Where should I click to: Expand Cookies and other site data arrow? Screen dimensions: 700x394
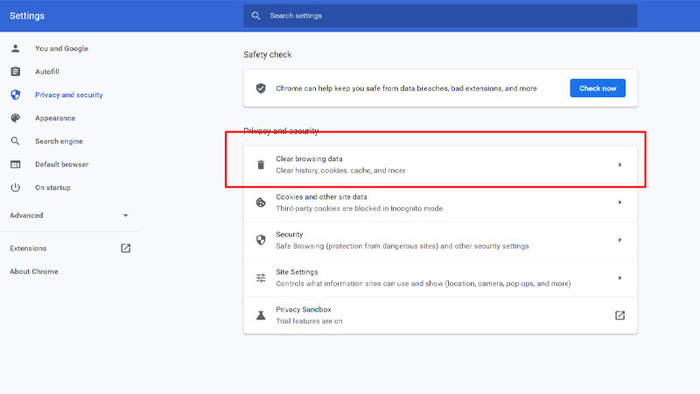(x=620, y=203)
